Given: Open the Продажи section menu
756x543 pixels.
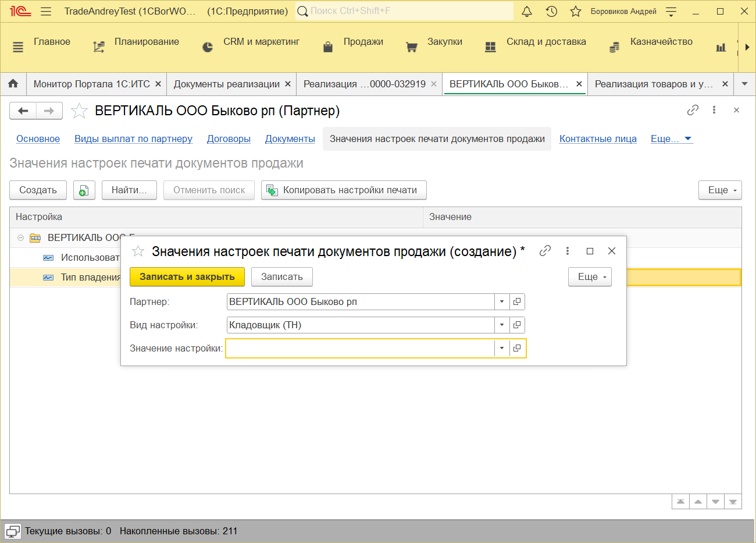Looking at the screenshot, I should (363, 42).
